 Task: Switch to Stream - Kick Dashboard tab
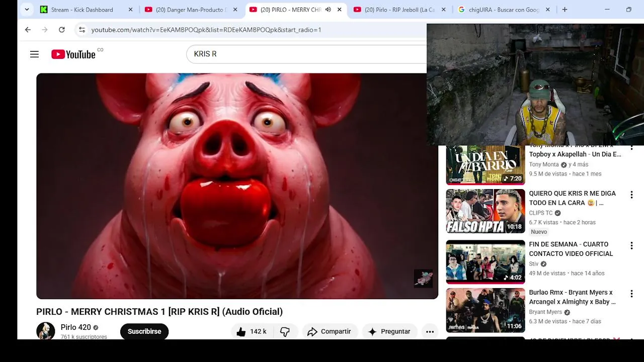coord(87,10)
